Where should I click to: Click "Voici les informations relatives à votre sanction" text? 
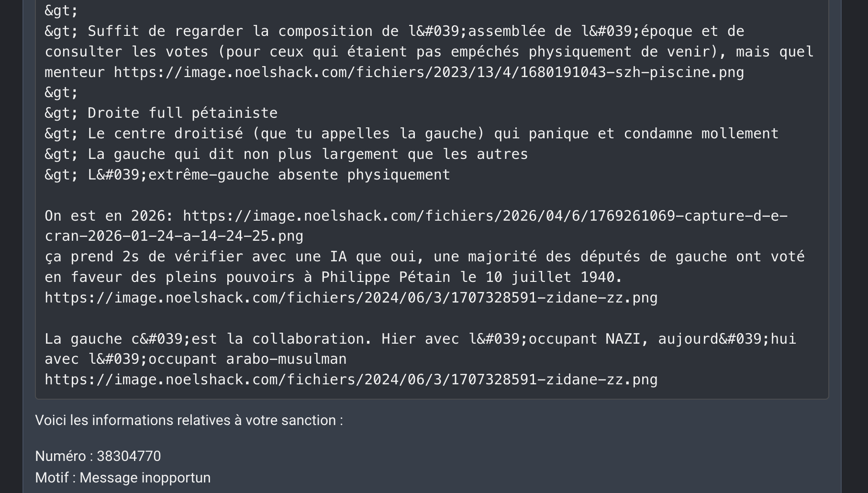[x=189, y=420]
